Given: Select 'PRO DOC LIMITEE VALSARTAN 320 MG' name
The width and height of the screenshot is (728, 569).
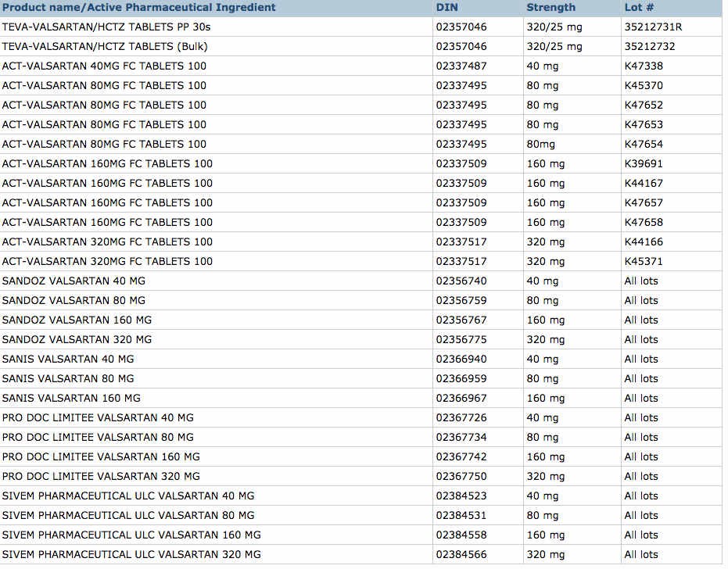Looking at the screenshot, I should [x=101, y=476].
